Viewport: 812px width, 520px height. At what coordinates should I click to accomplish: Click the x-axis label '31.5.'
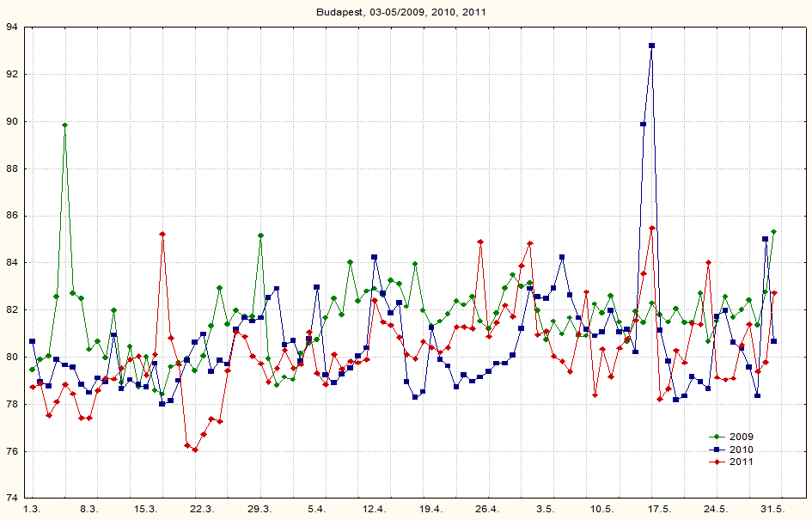(x=772, y=510)
